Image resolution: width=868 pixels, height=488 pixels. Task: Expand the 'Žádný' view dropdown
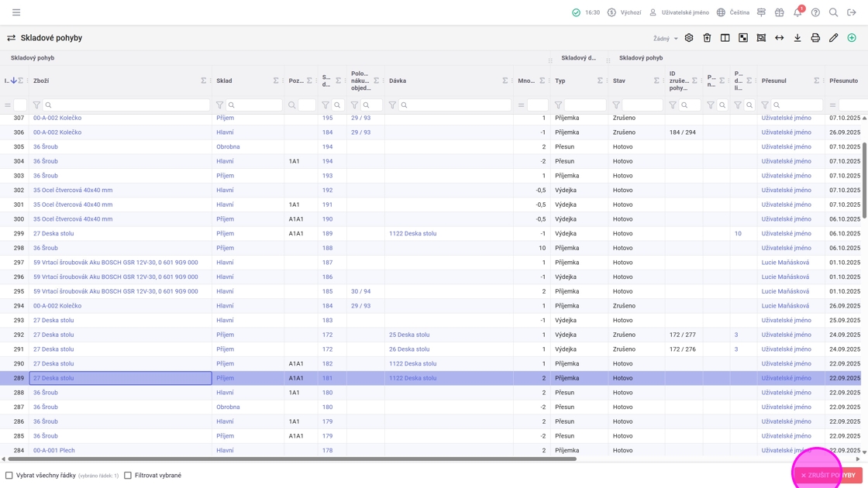(665, 39)
